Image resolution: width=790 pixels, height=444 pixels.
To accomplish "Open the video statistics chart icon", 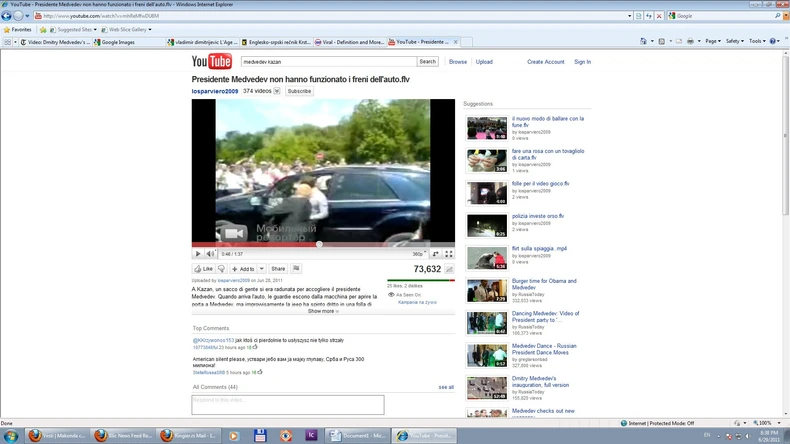I will point(449,269).
